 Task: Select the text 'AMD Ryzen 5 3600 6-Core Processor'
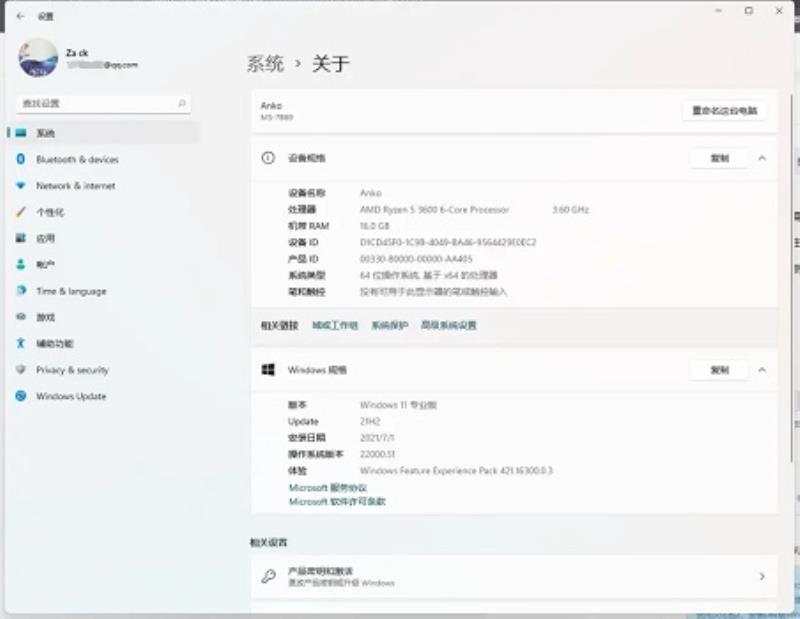[435, 210]
